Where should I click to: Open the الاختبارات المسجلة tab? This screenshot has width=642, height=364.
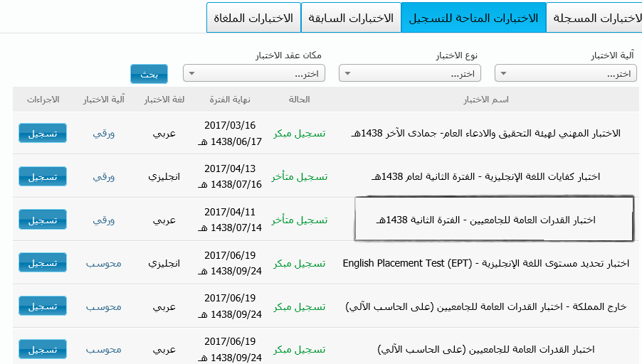click(594, 18)
